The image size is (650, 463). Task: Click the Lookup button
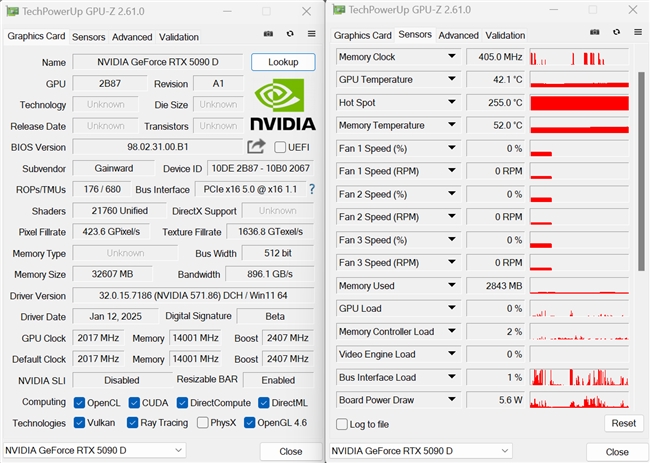point(283,62)
